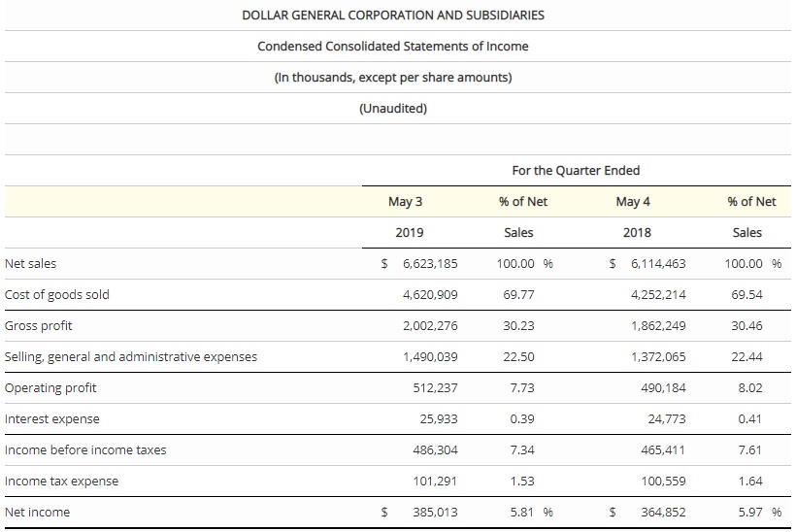Image resolution: width=796 pixels, height=532 pixels.
Task: Select the 'For the Quarter Ended' header
Action: point(576,170)
